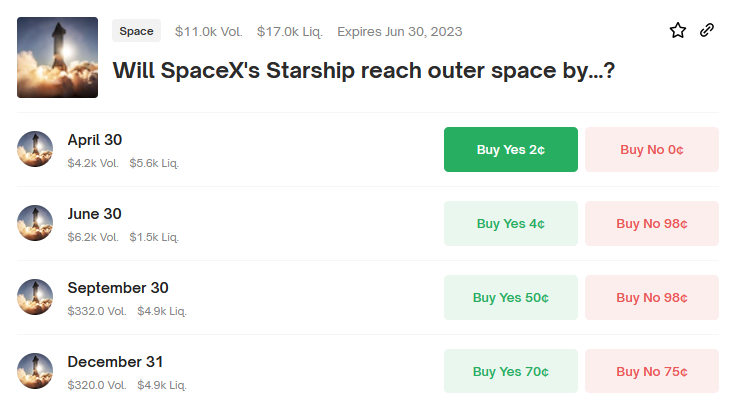Click the star favorite icon
Viewport: 733px width, 419px height.
677,30
